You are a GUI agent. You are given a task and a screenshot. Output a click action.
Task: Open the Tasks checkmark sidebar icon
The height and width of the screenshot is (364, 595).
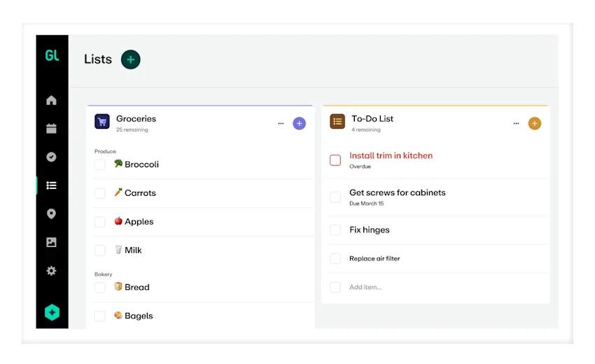point(51,157)
